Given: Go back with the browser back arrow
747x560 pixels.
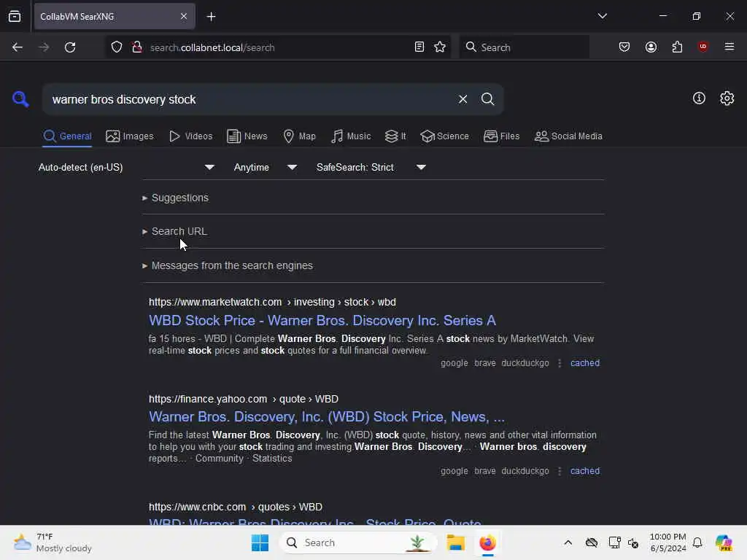Looking at the screenshot, I should (x=18, y=47).
